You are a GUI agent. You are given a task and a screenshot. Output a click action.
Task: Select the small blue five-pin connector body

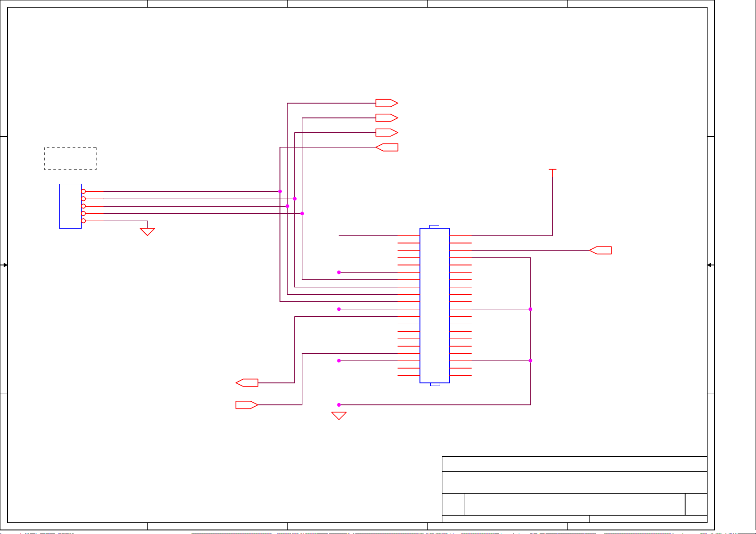tap(70, 206)
